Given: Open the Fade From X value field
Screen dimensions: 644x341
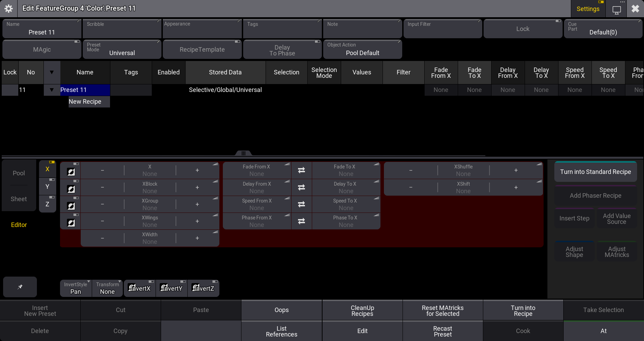Looking at the screenshot, I should coord(257,170).
